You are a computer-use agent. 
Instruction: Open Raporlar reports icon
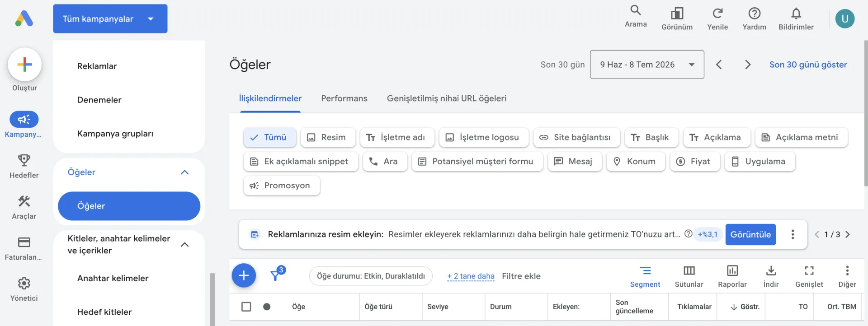(x=732, y=270)
